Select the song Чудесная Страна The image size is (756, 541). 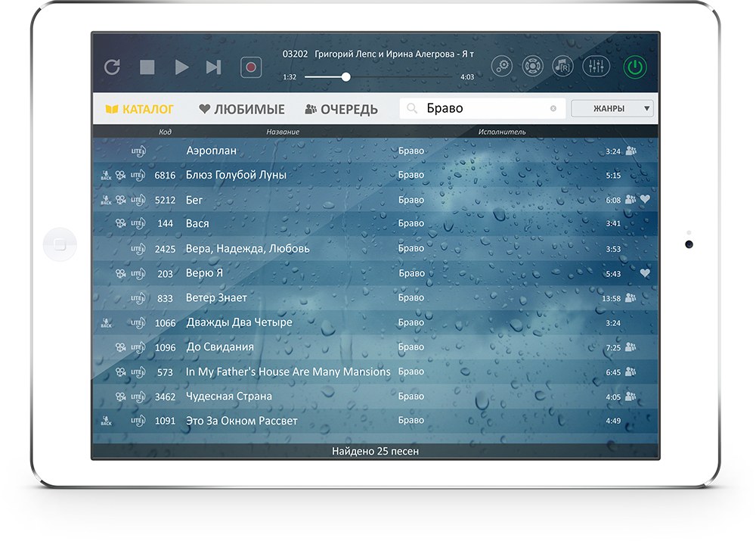(x=228, y=396)
